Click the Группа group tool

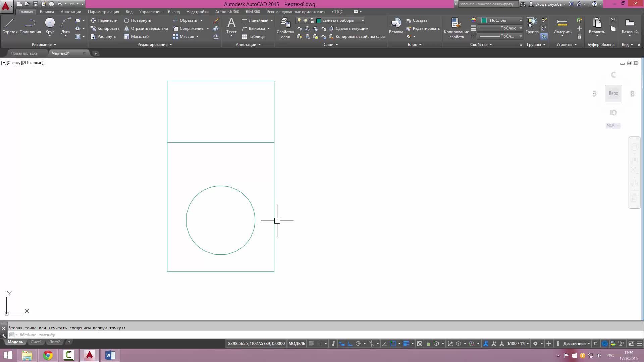[x=532, y=26]
